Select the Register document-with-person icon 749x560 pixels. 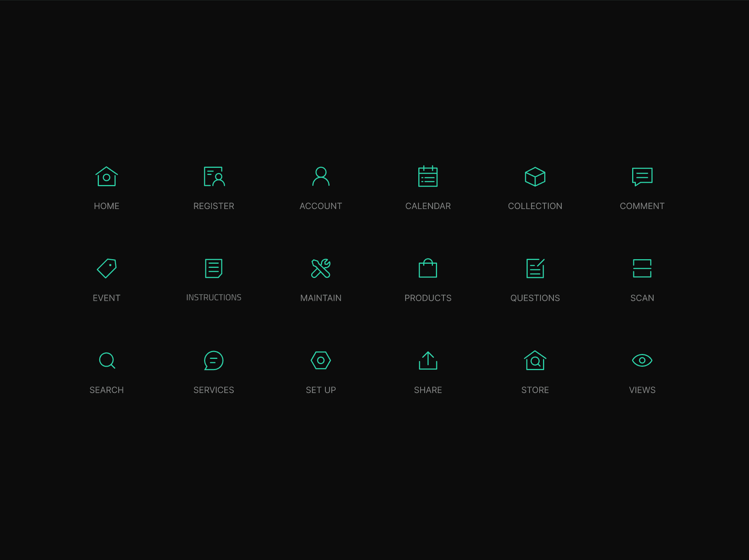click(214, 176)
